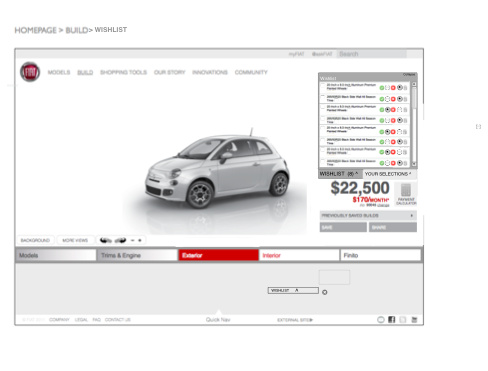Click wishlist scrollbar up arrow
The width and height of the screenshot is (488, 371).
pyautogui.click(x=414, y=84)
